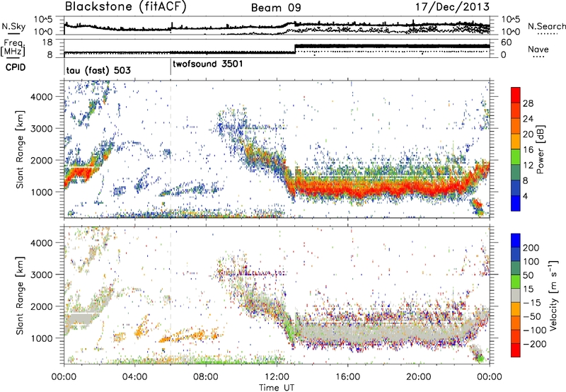Click the "N.Sky" legend label

(13, 26)
